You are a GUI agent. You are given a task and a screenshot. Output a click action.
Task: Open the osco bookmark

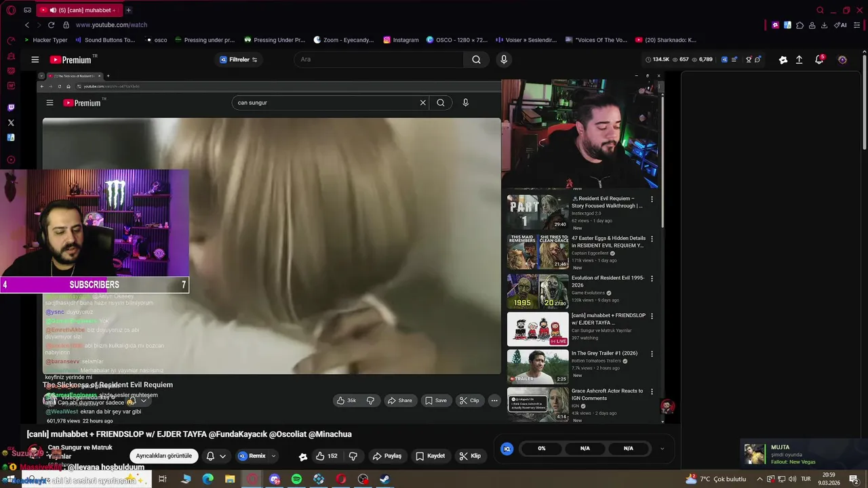coord(156,40)
